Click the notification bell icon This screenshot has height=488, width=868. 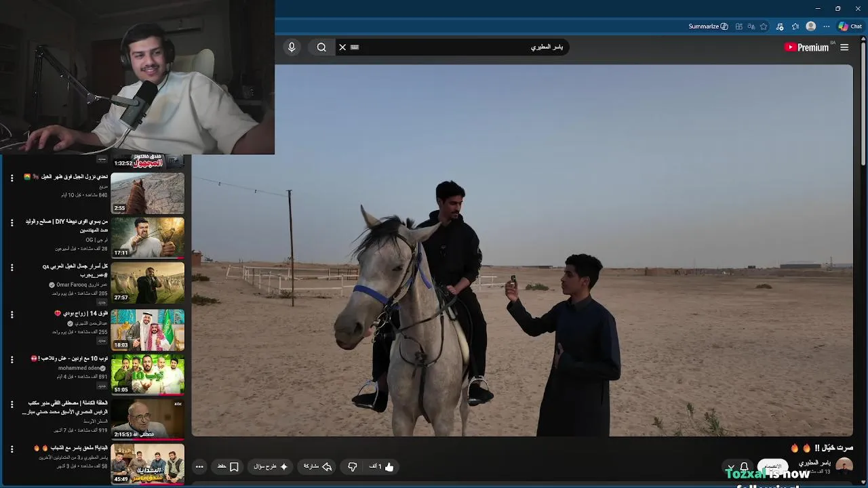(x=744, y=466)
